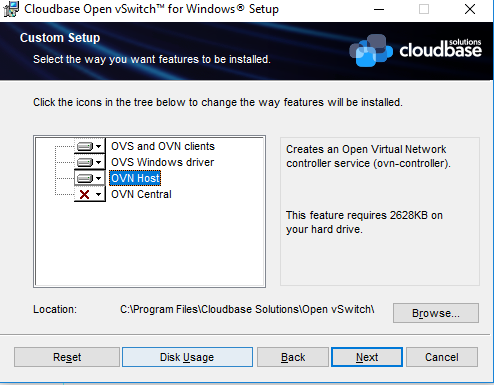494x385 pixels.
Task: Click the Cloudbase Solutions logo
Action: pos(415,50)
